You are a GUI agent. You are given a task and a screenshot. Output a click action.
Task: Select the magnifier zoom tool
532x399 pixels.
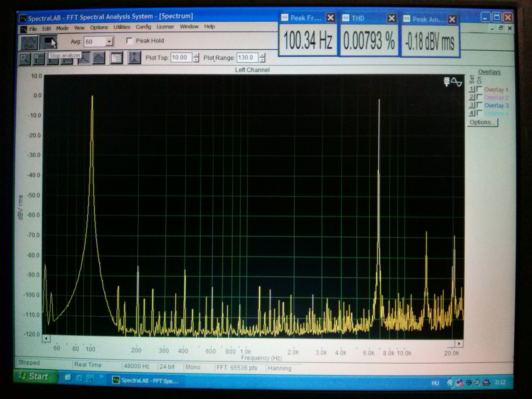point(24,59)
